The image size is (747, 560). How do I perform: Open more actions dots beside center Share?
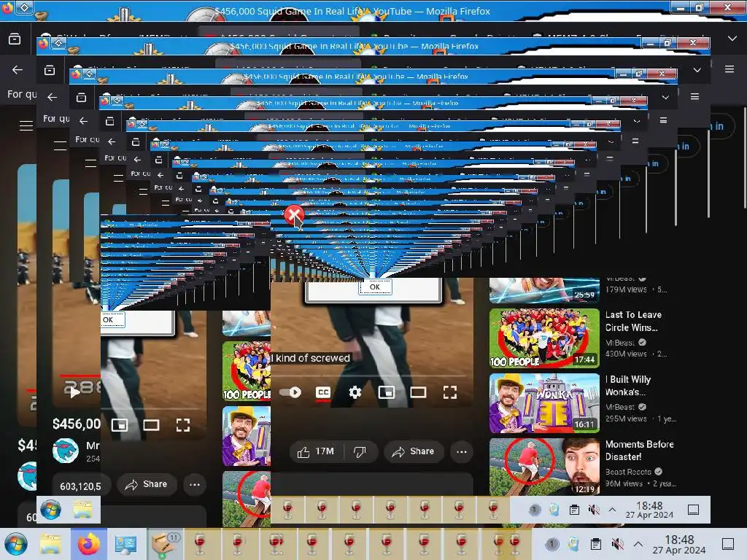click(x=462, y=451)
